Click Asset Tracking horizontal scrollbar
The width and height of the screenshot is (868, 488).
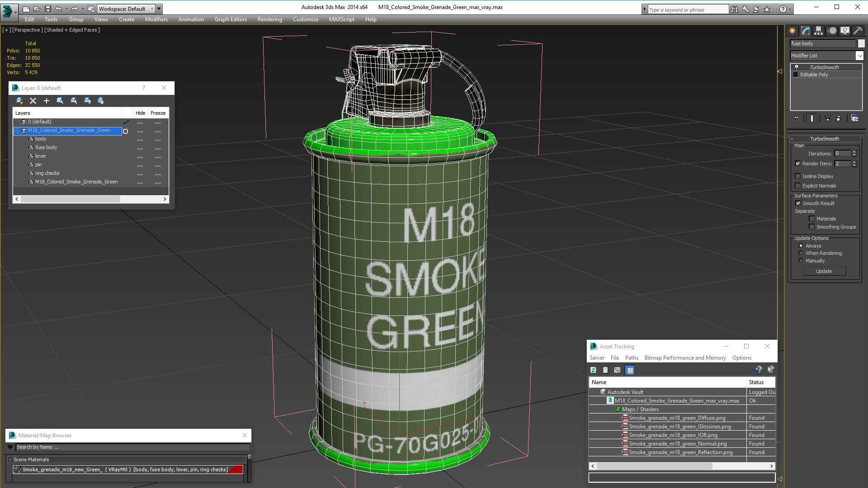[x=682, y=466]
